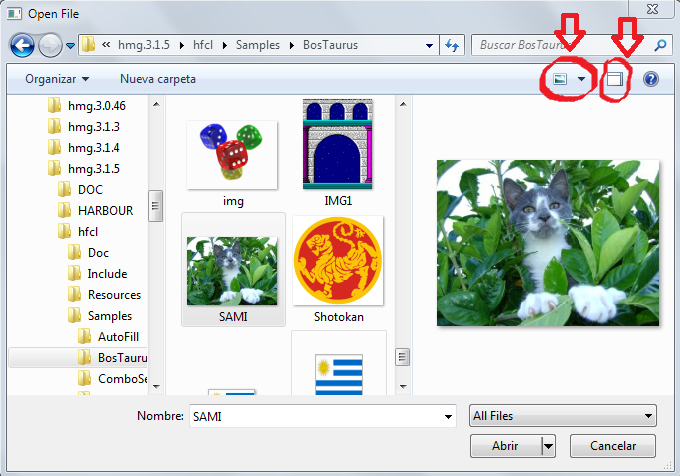Click the change view icon
Screen dimensions: 680x476
point(559,79)
